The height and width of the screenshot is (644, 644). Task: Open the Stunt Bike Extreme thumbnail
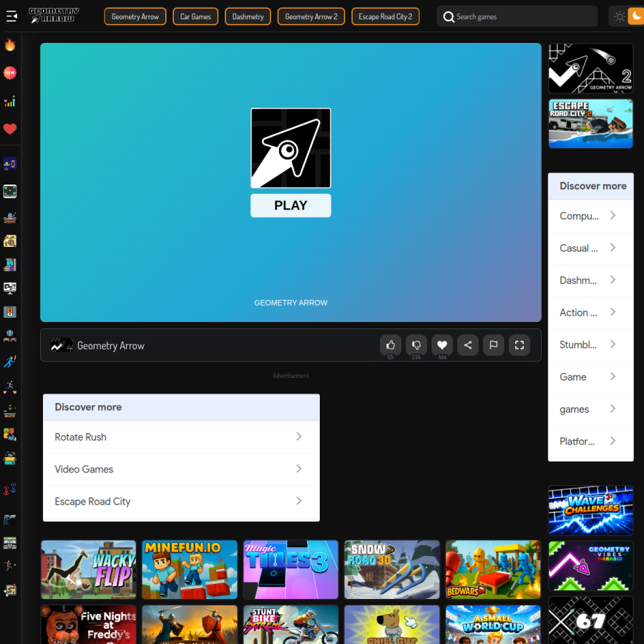tap(291, 625)
